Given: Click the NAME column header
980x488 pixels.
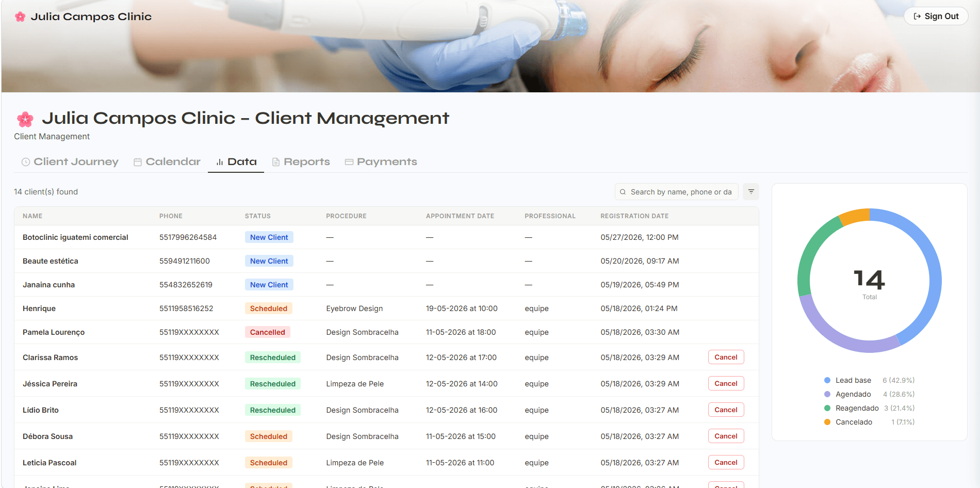Looking at the screenshot, I should 32,216.
